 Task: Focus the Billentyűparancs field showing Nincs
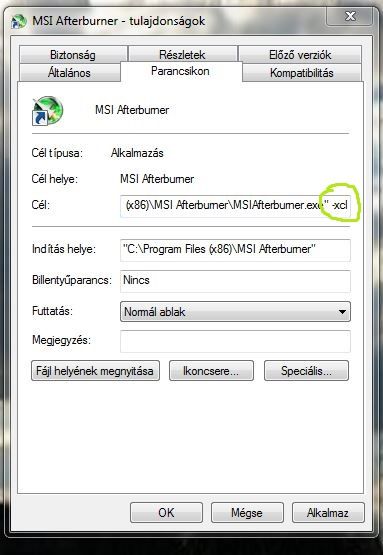tap(235, 281)
